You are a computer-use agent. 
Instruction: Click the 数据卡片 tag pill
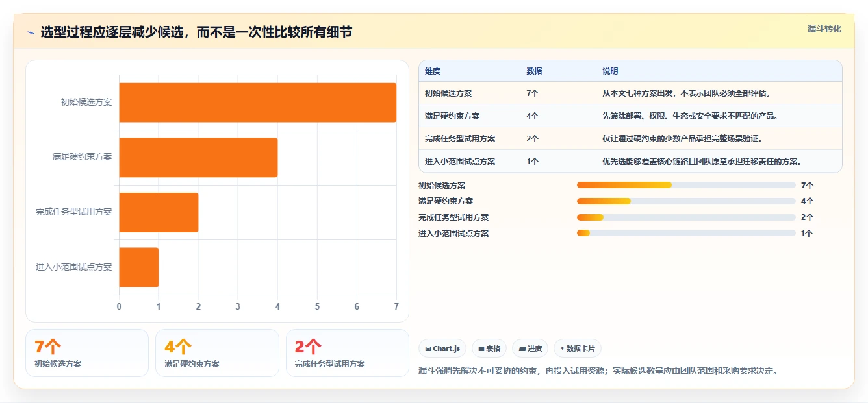[578, 348]
